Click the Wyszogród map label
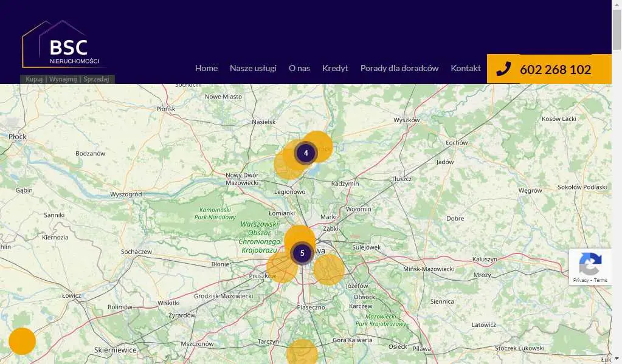The height and width of the screenshot is (364, 622). (126, 194)
